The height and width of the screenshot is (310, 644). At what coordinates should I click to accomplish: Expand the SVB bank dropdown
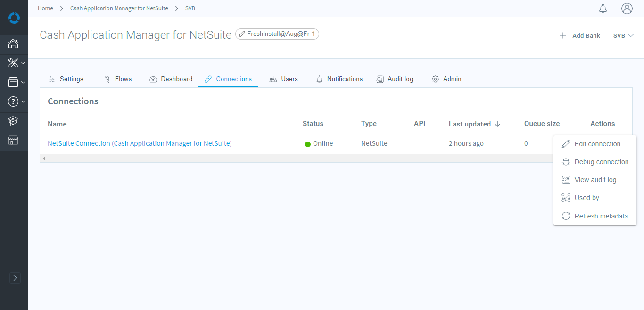(x=623, y=35)
